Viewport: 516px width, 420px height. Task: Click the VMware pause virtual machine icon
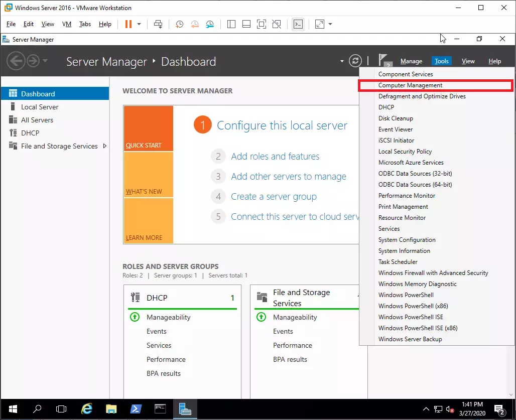point(128,24)
